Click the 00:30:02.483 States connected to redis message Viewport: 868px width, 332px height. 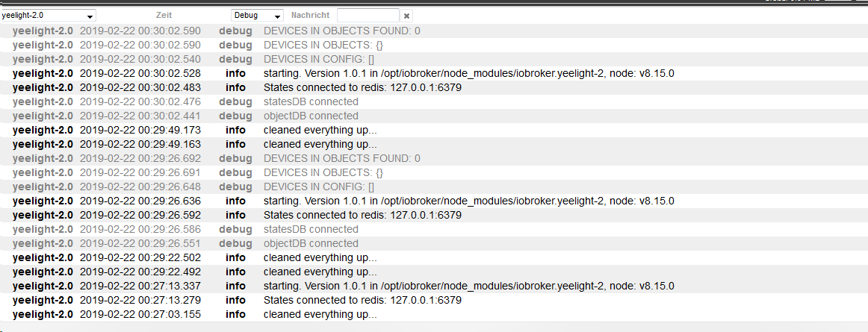[x=362, y=87]
